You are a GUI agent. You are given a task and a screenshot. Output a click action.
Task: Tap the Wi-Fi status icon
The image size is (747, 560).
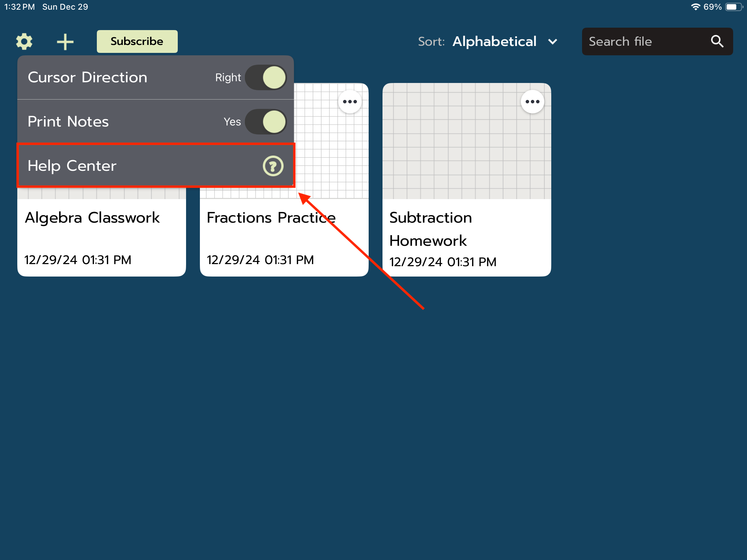[x=695, y=7]
